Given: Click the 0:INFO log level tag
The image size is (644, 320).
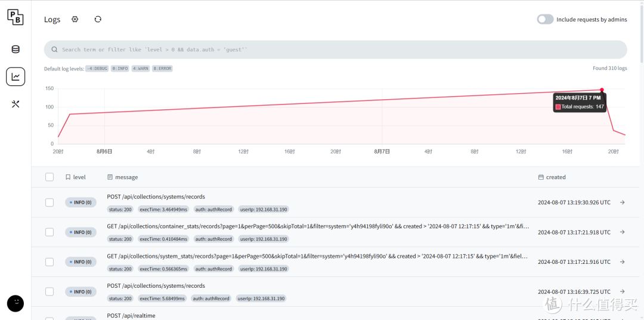Looking at the screenshot, I should [x=120, y=69].
